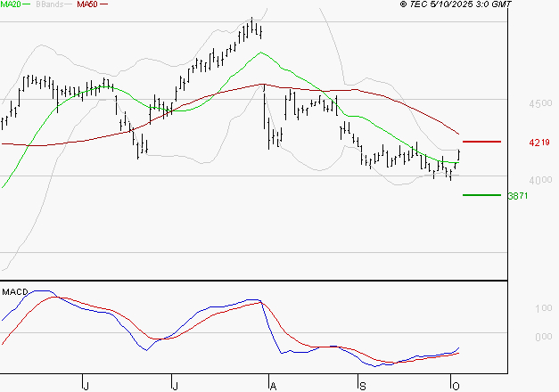Viewport: 559px width, 392px height.
Task: Select the A month marker on the timeline
Action: 272,386
